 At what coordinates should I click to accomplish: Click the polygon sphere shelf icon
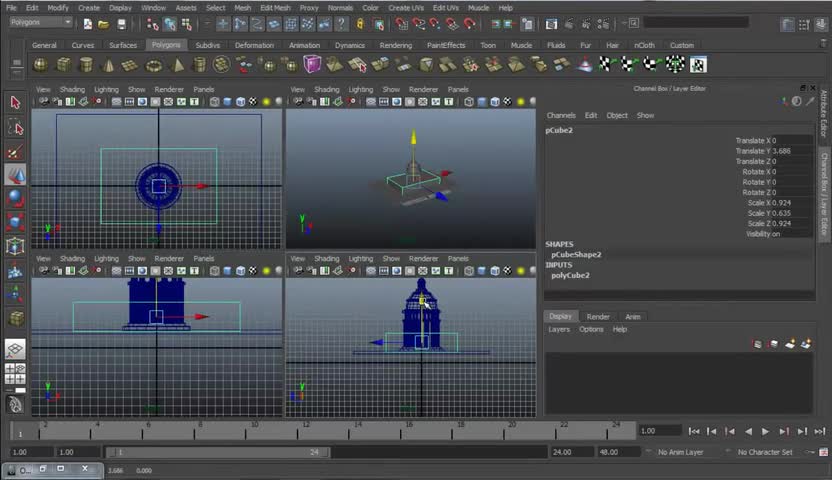click(40, 65)
